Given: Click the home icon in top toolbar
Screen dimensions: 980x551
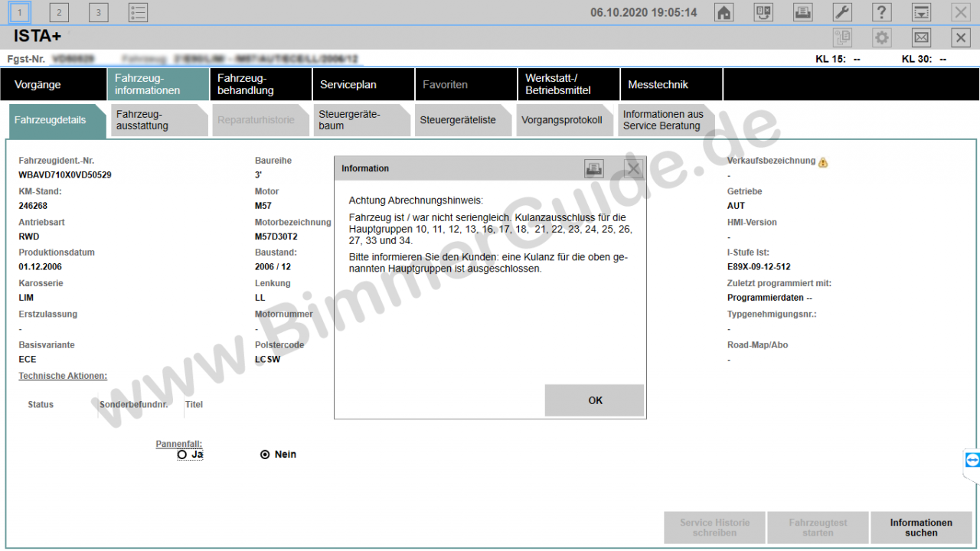Looking at the screenshot, I should (x=724, y=12).
